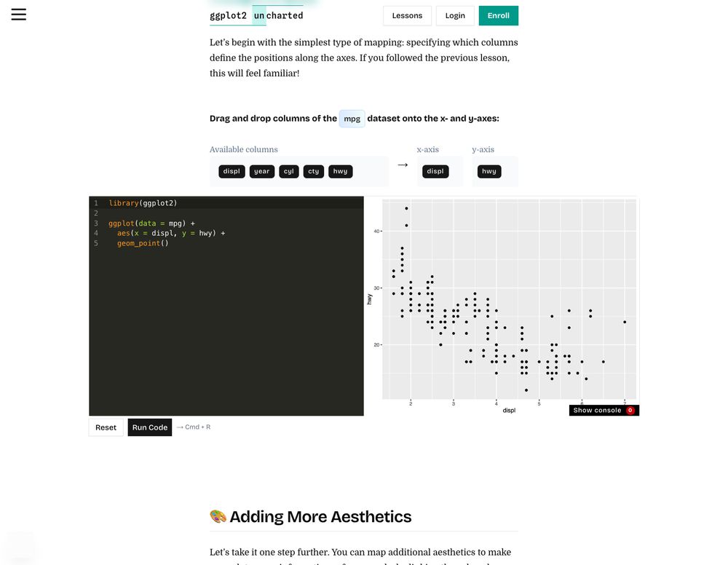Image resolution: width=728 pixels, height=565 pixels.
Task: Click the displ chip in the x-axis zone
Action: click(435, 171)
